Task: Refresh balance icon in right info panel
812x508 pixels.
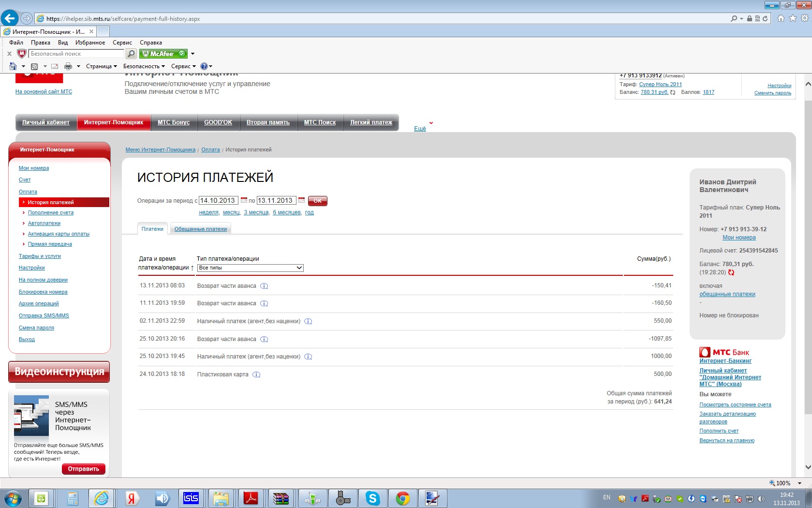Action: (x=731, y=272)
